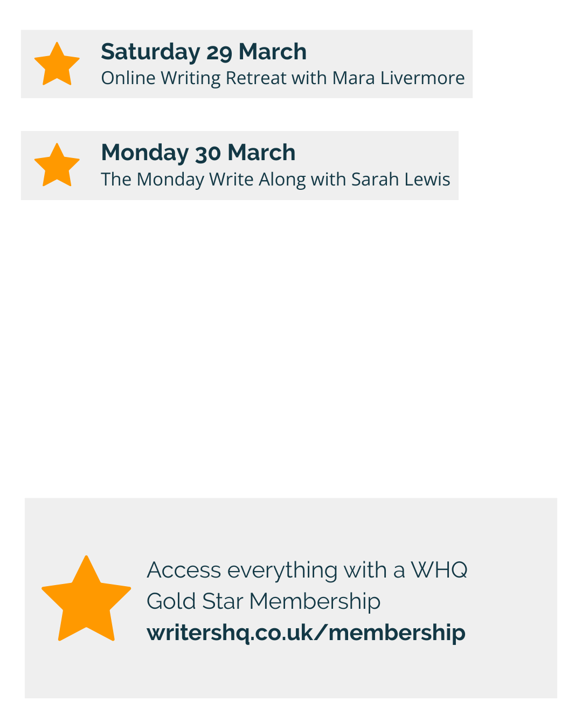Open the Saturday 29 March heading
This screenshot has width=582, height=728.
tap(203, 52)
